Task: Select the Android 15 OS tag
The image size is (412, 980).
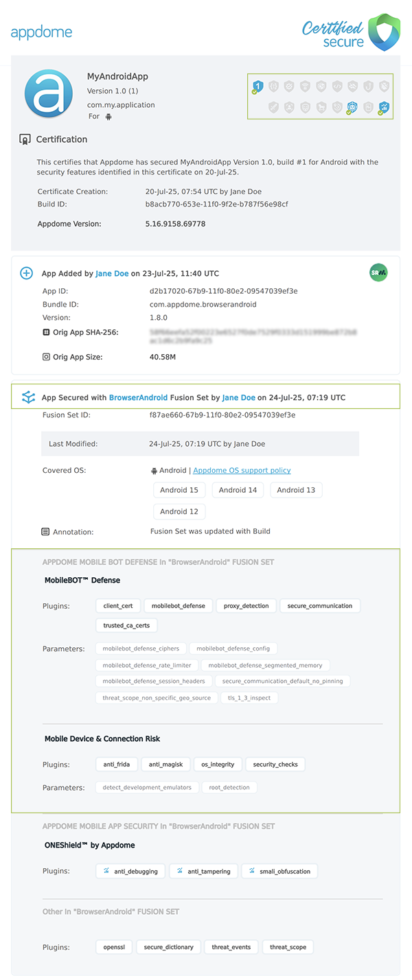Action: pos(179,490)
